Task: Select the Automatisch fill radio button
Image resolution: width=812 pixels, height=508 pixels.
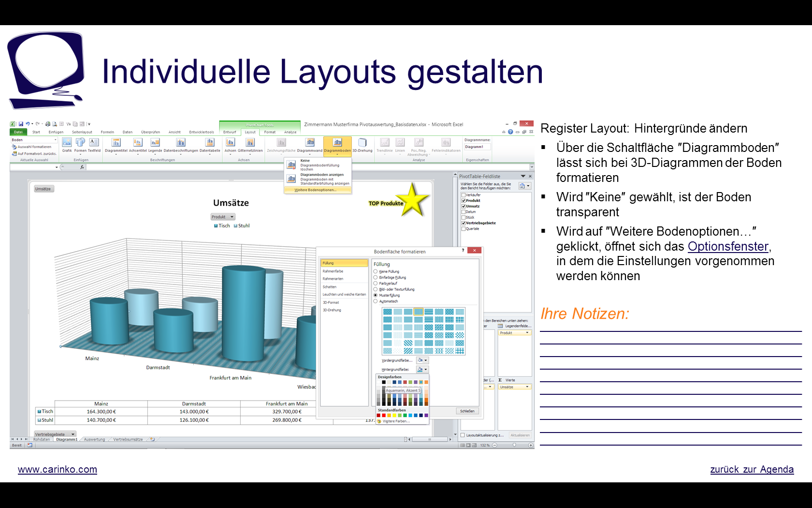Action: [x=376, y=301]
